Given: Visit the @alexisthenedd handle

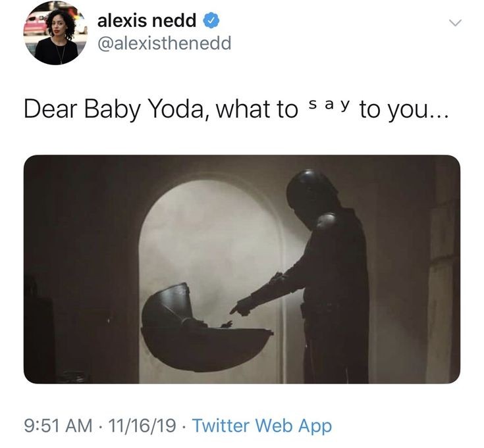Looking at the screenshot, I should click(164, 43).
